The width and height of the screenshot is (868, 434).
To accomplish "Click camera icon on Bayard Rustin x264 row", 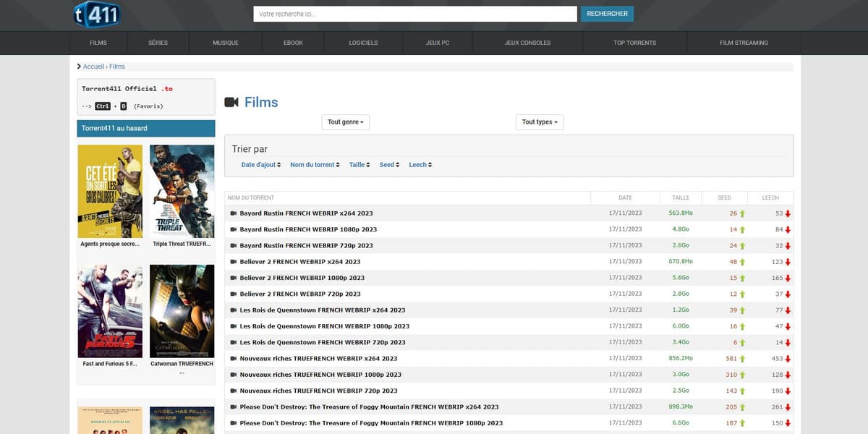I will pyautogui.click(x=233, y=213).
